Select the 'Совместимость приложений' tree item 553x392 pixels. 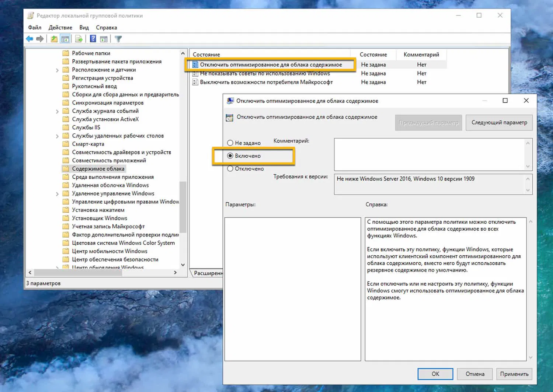[109, 160]
